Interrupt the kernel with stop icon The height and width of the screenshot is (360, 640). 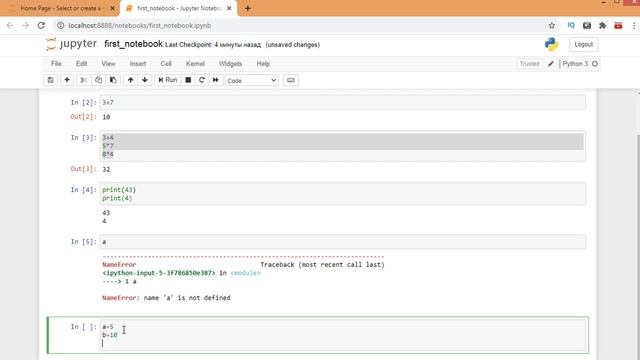tap(188, 80)
